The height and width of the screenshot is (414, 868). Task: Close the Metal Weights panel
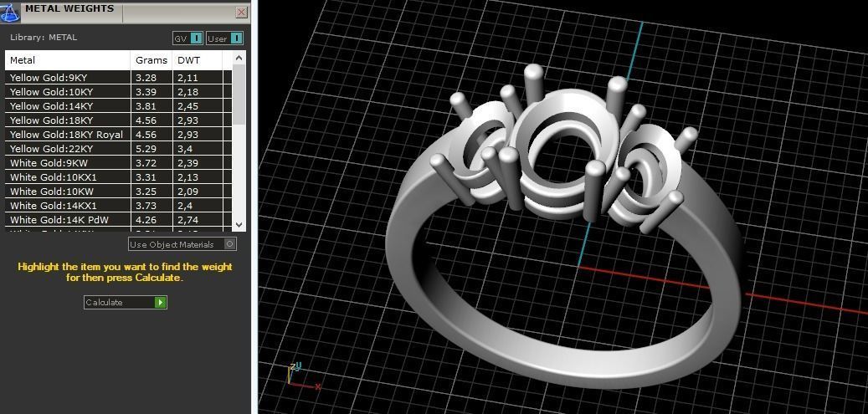[241, 13]
